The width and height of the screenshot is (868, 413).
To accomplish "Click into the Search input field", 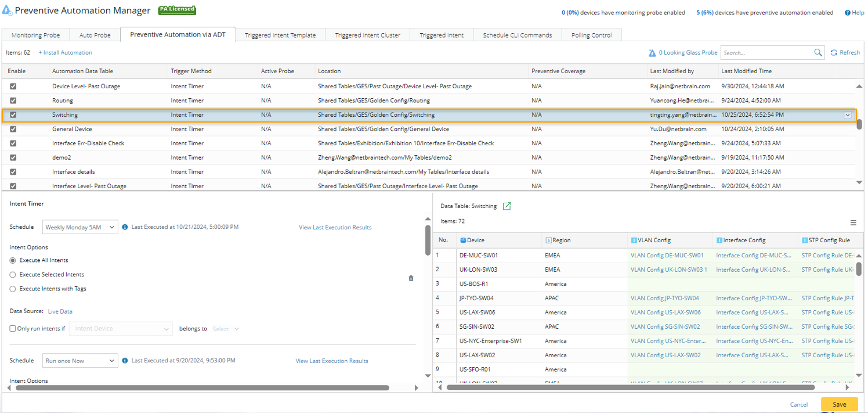I will [x=766, y=53].
